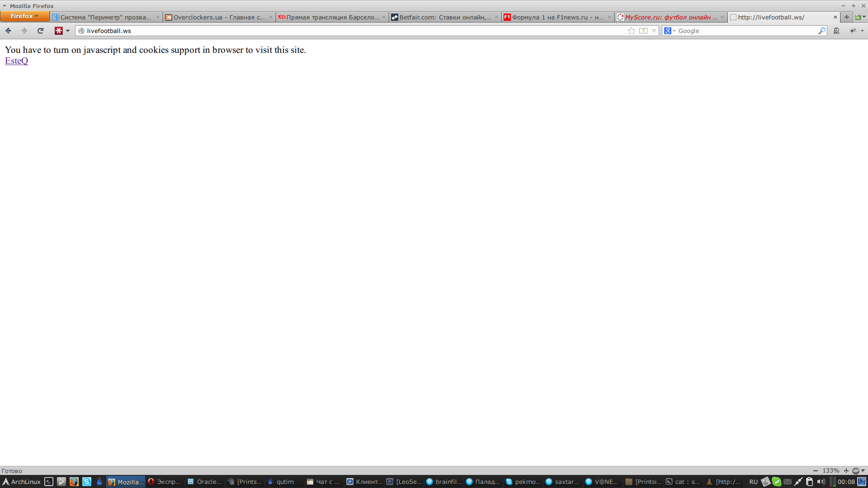The width and height of the screenshot is (868, 488).
Task: Open the Ghostery ghost toolbar icon
Action: [836, 31]
